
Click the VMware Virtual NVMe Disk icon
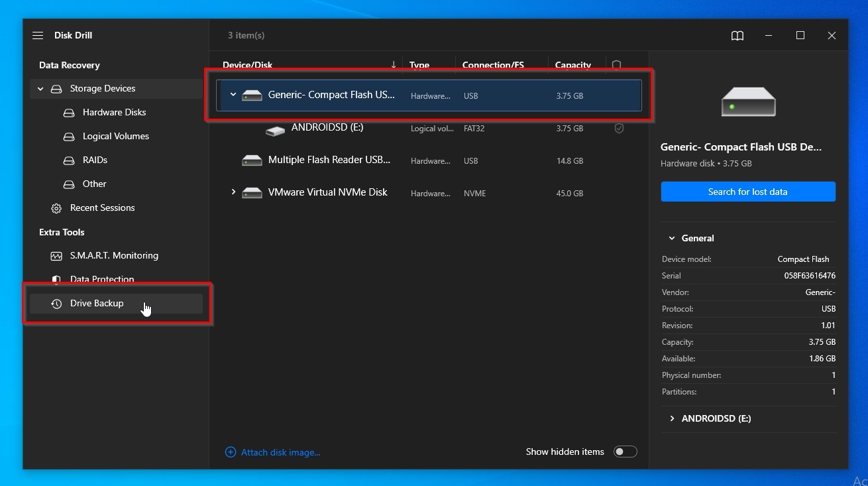point(252,193)
